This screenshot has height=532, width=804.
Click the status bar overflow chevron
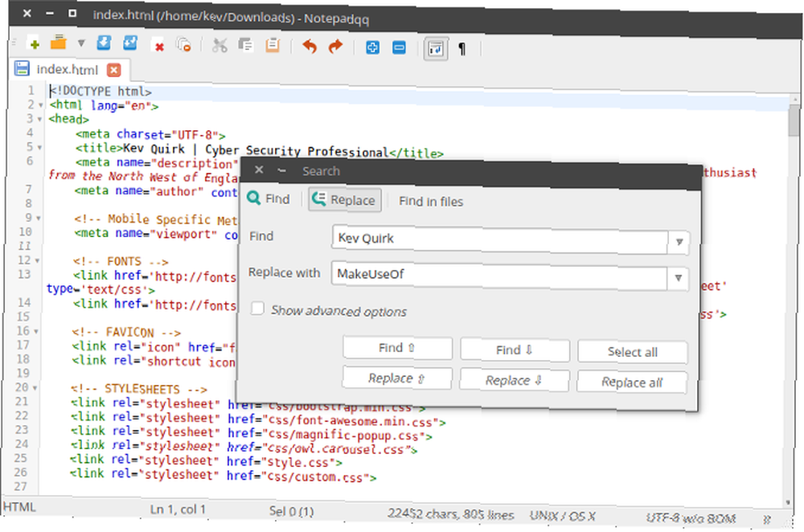pyautogui.click(x=766, y=520)
